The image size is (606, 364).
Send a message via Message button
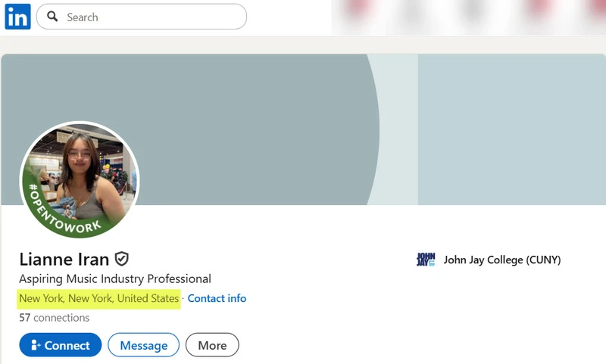point(143,344)
